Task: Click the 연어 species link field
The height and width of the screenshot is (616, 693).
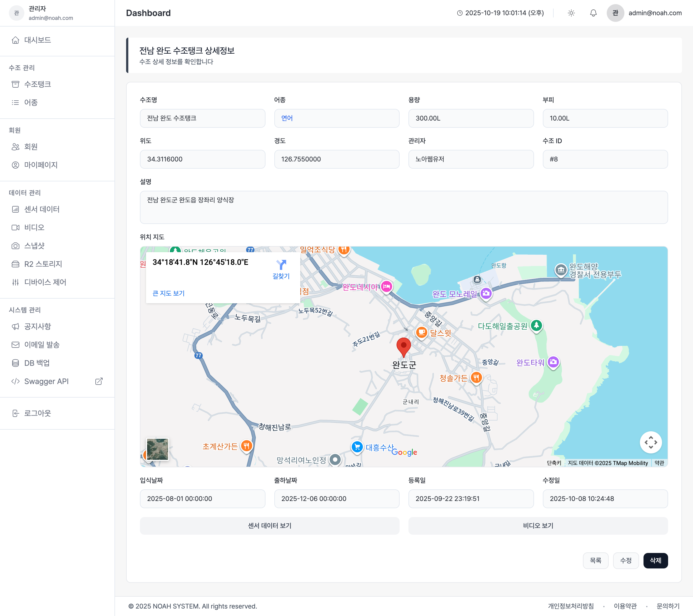Action: pos(287,118)
